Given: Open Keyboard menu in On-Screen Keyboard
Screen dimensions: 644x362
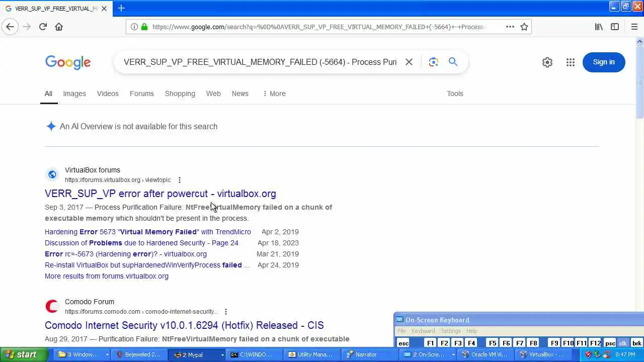Looking at the screenshot, I should [423, 331].
